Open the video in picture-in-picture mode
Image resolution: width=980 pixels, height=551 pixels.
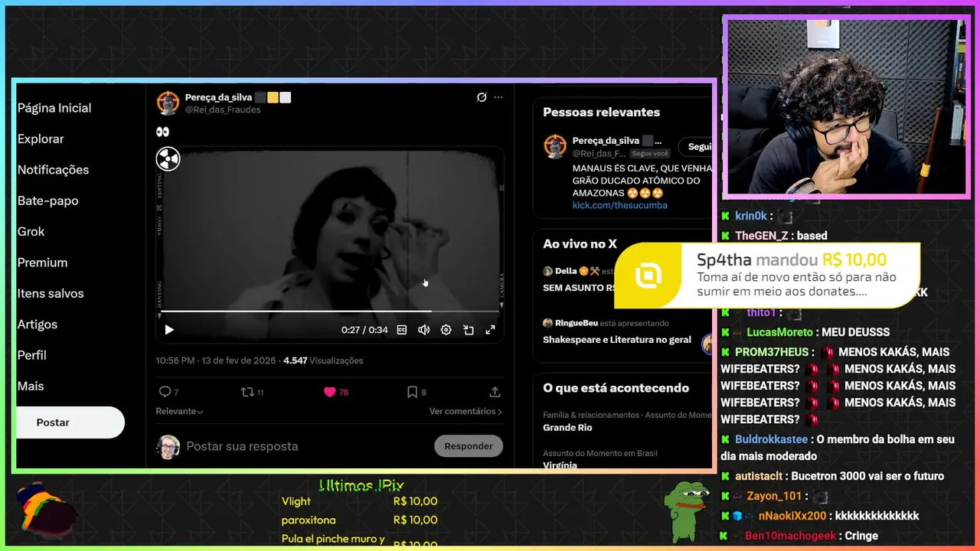click(x=469, y=330)
